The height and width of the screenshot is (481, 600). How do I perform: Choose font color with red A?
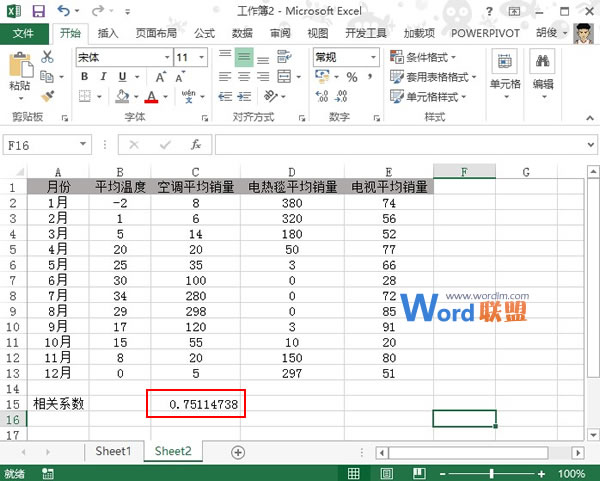tap(152, 96)
